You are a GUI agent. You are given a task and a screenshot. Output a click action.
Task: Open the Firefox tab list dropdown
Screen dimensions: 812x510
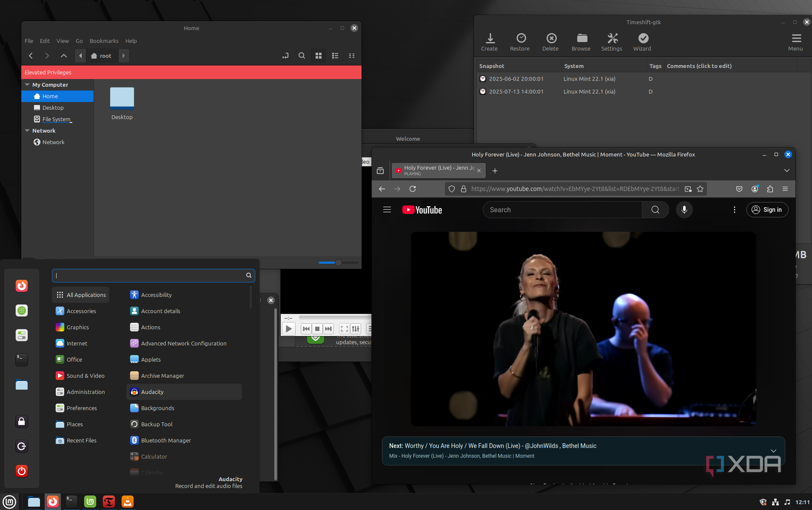point(786,170)
